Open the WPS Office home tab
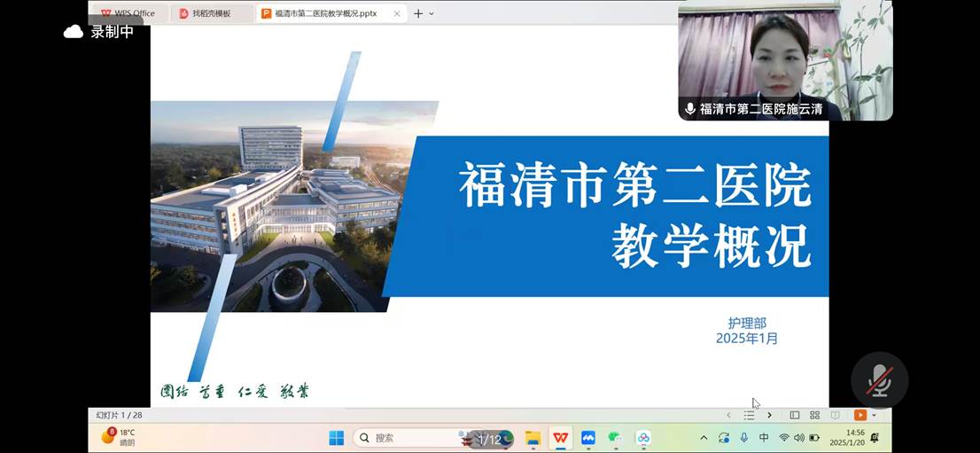The height and width of the screenshot is (453, 980). click(127, 13)
